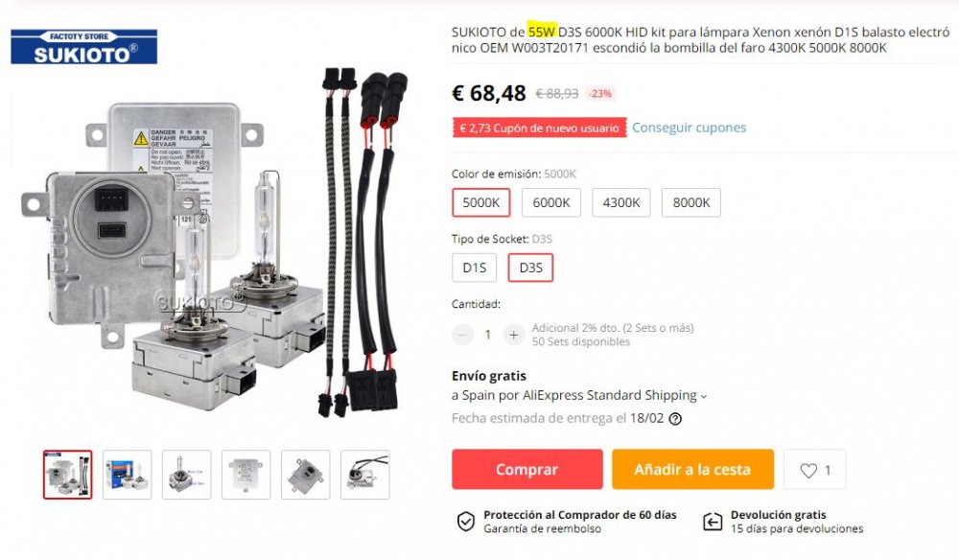Choose the 8000K color option
This screenshot has width=959, height=560.
(x=691, y=202)
